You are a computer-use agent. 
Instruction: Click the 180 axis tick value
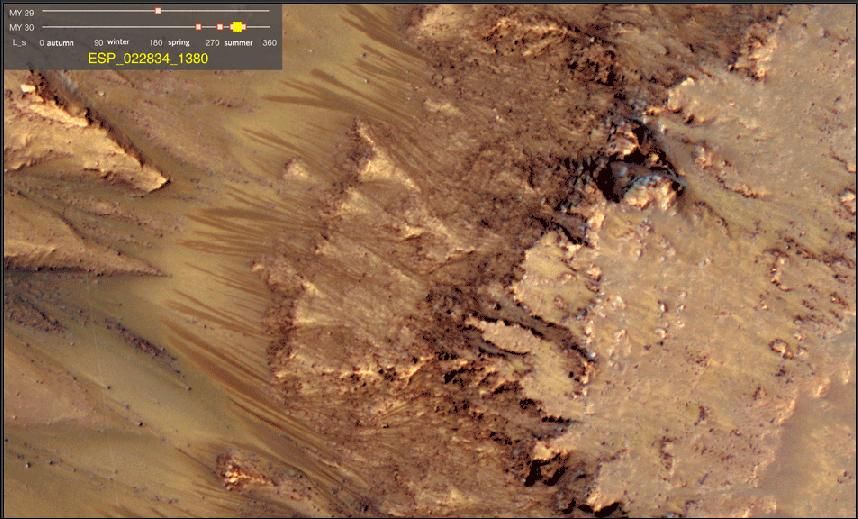(155, 44)
